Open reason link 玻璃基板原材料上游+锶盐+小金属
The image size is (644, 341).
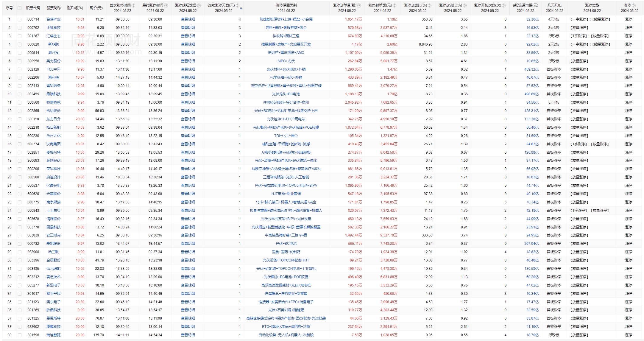(x=286, y=19)
